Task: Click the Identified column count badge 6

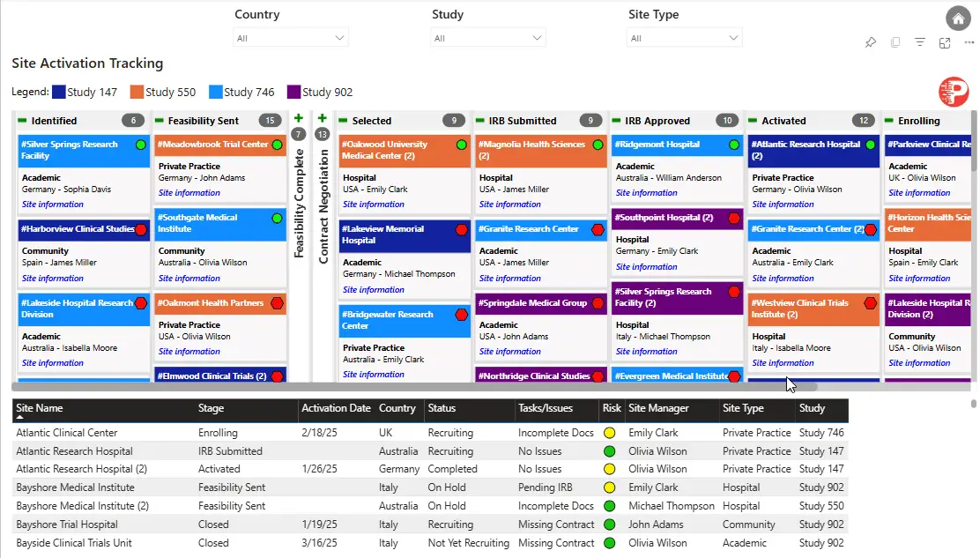Action: click(x=133, y=121)
